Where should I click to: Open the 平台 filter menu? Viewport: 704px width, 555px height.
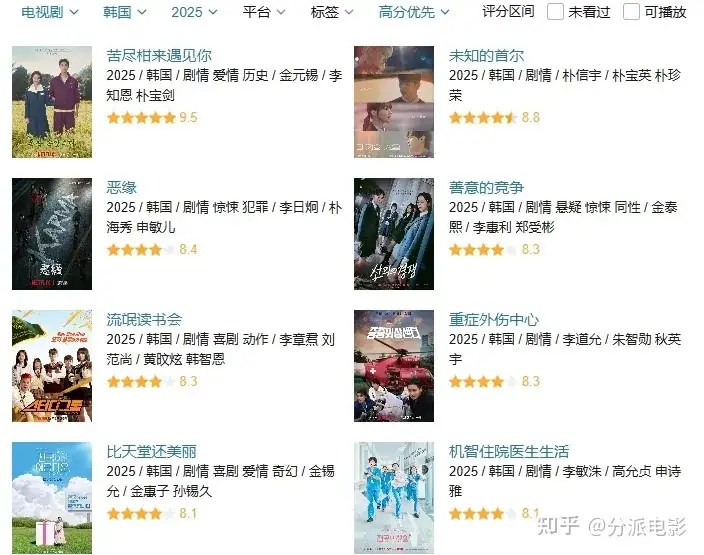pos(264,12)
